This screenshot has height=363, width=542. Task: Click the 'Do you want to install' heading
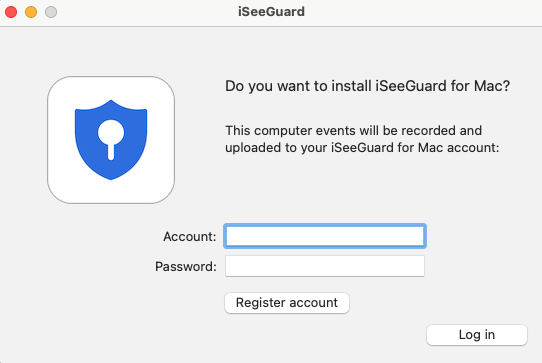point(298,86)
